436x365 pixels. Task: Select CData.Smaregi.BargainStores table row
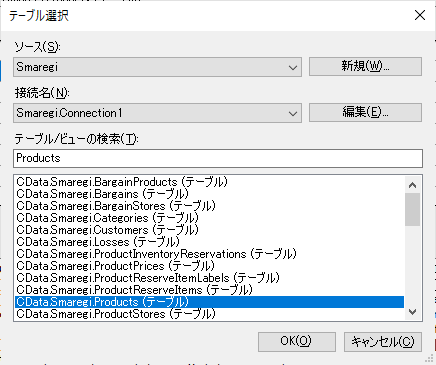tap(209, 206)
